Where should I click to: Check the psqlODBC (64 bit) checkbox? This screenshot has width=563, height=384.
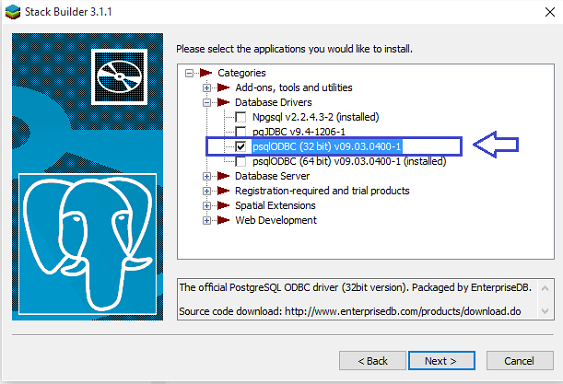click(x=241, y=161)
